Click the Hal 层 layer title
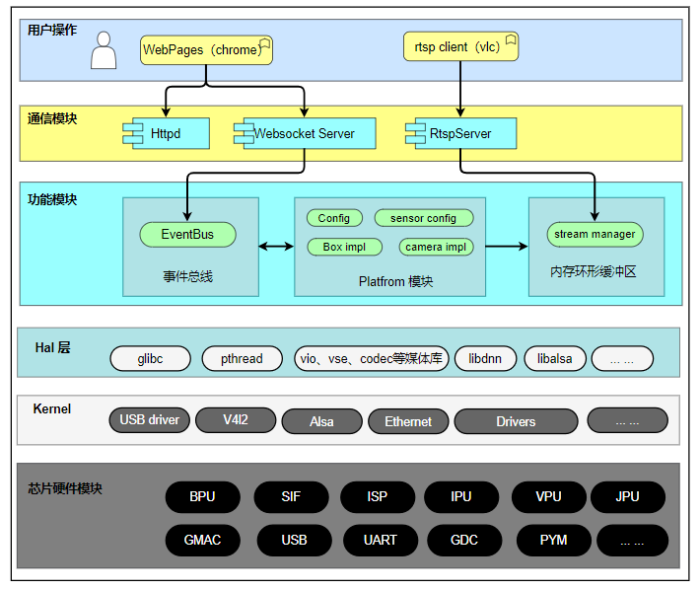The image size is (700, 590). 52,347
